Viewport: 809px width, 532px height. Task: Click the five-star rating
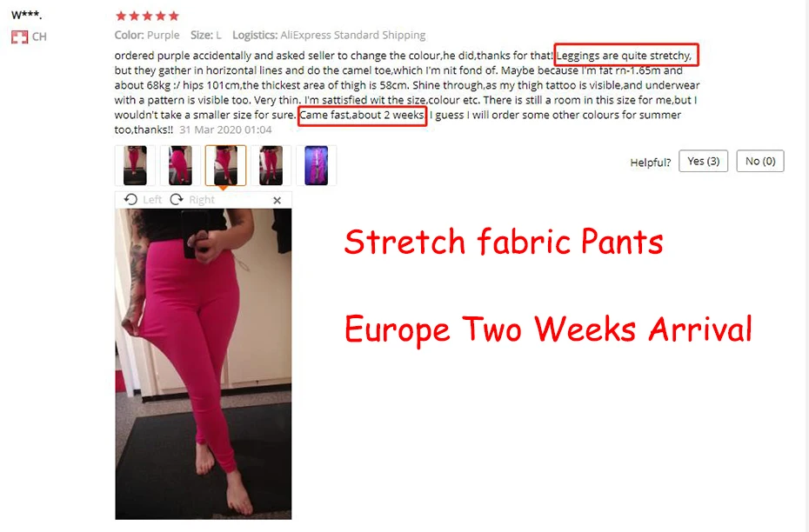148,16
